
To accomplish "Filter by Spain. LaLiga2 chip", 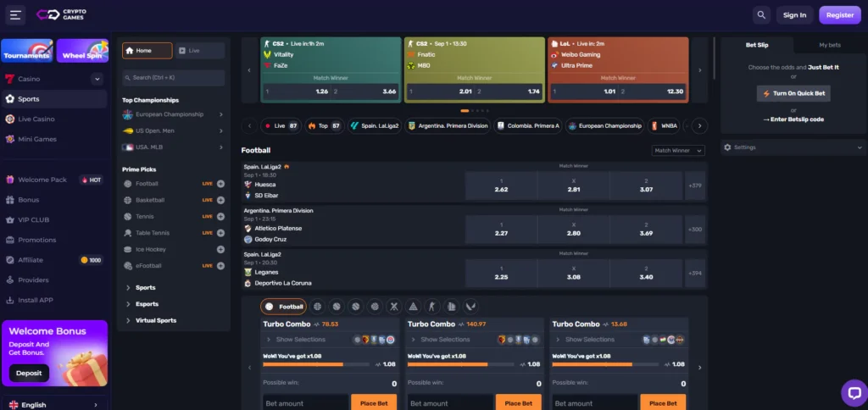I will [x=375, y=126].
